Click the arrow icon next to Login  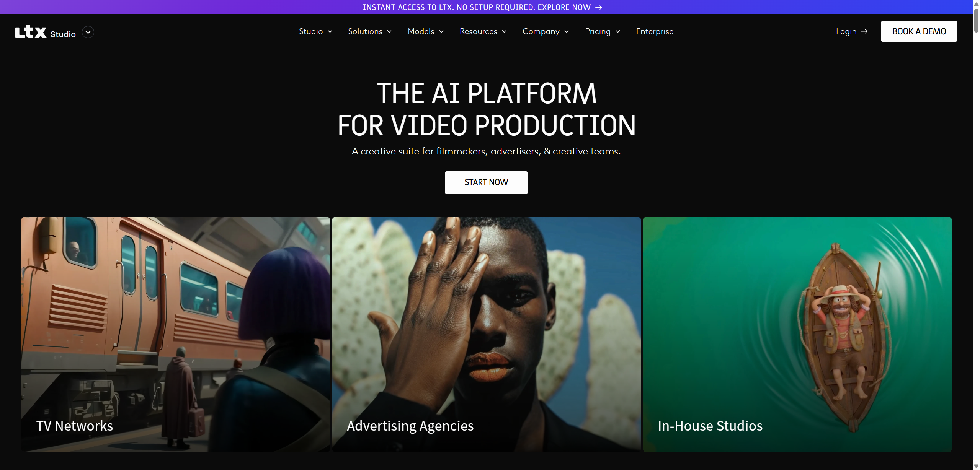click(x=864, y=31)
